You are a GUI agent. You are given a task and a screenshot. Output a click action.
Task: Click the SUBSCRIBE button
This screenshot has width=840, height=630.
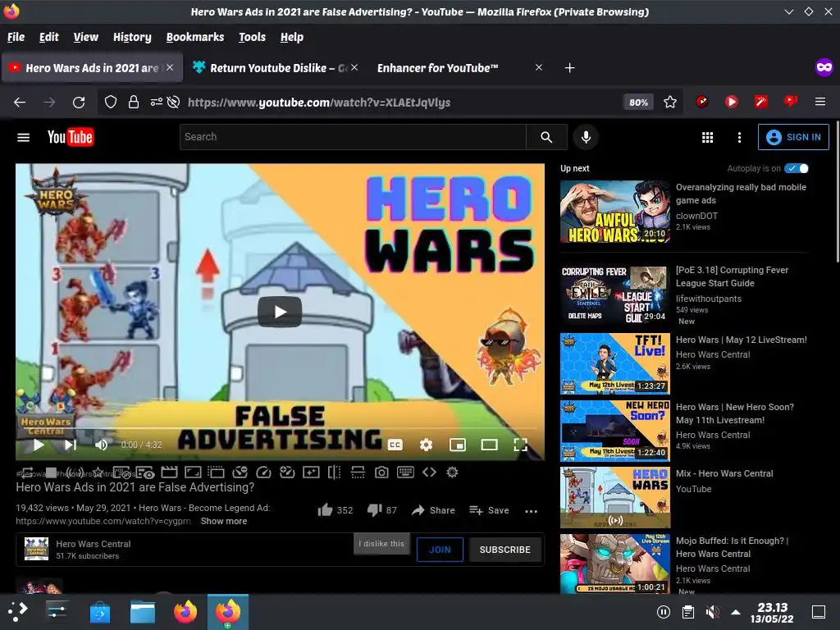[504, 550]
